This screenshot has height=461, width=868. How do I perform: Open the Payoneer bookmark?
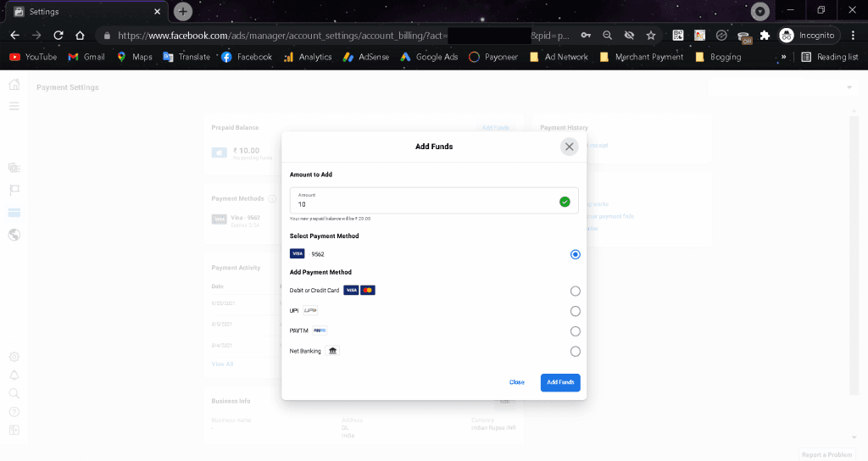click(493, 57)
